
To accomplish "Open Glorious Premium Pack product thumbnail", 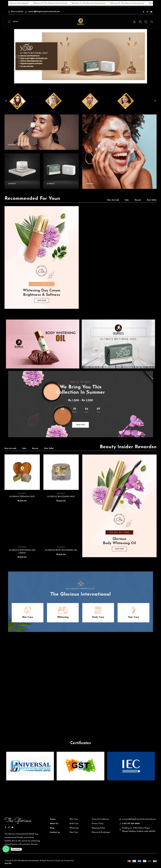I will 22,472.
